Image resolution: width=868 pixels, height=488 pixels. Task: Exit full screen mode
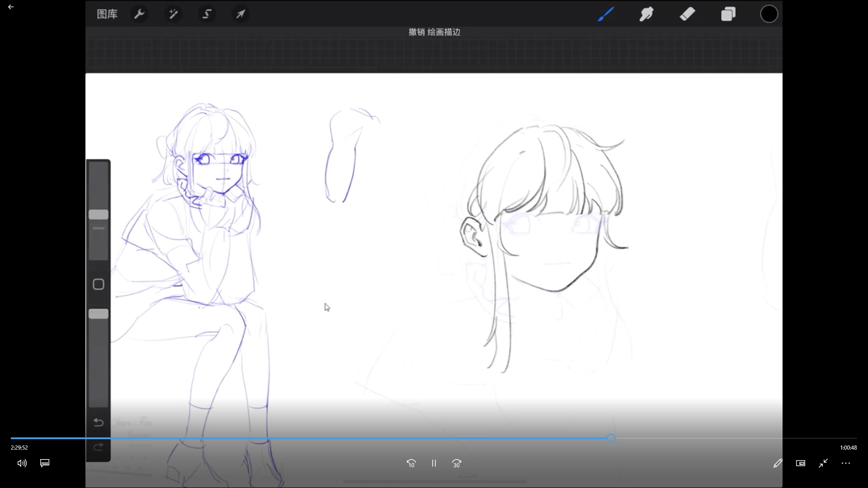[823, 463]
